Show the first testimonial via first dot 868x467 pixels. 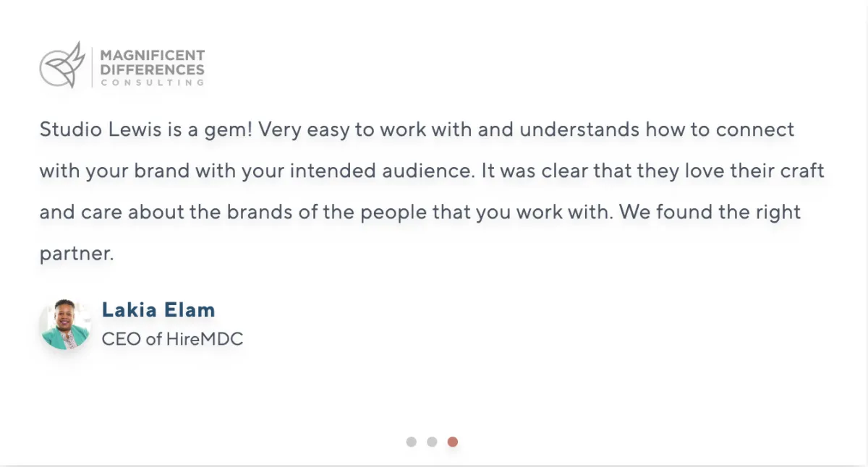click(412, 442)
